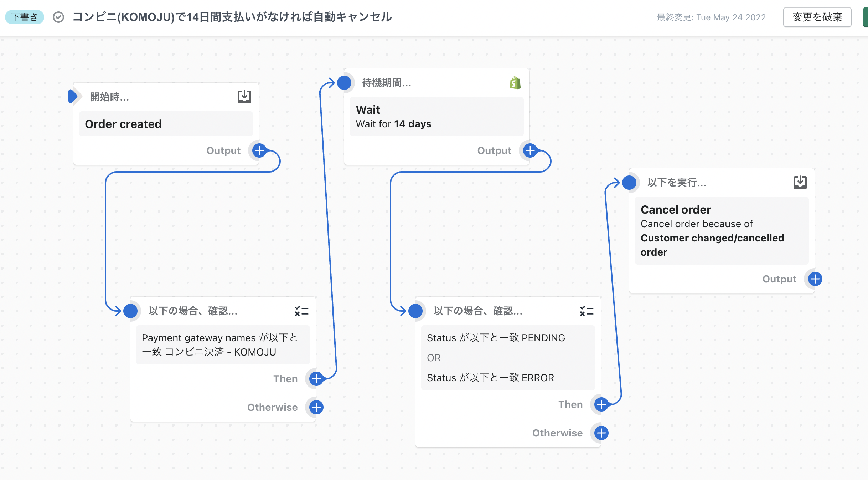This screenshot has width=868, height=480.
Task: Select the Wait for 14 days block
Action: (437, 117)
